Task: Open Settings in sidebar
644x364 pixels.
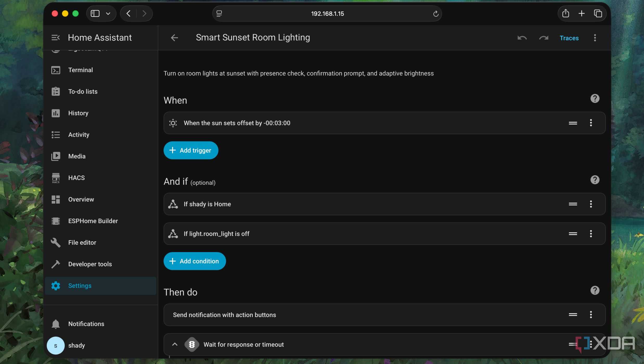Action: (100, 286)
